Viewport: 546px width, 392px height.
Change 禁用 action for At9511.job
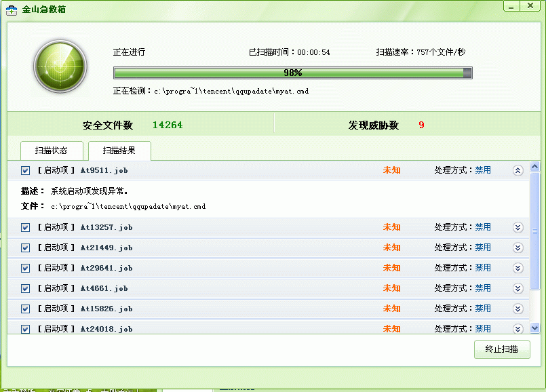483,170
